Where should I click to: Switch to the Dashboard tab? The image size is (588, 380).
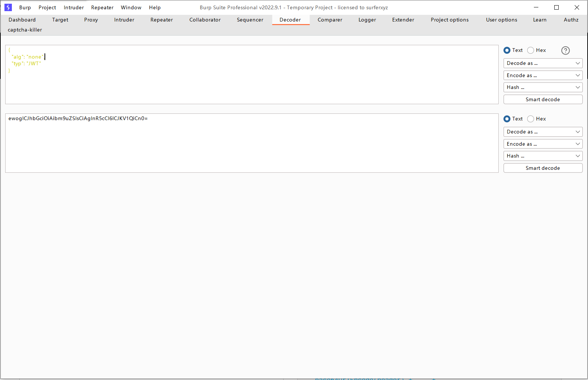pos(22,20)
